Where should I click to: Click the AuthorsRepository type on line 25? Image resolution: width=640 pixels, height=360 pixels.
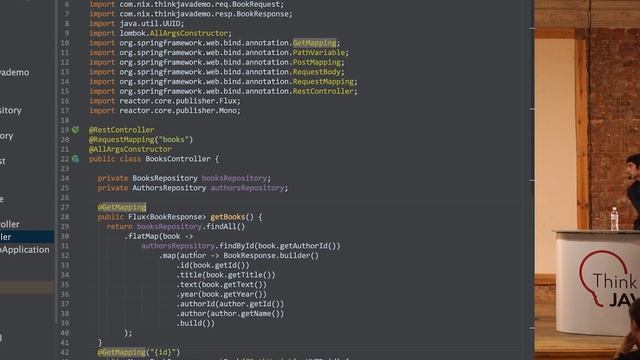pos(169,188)
